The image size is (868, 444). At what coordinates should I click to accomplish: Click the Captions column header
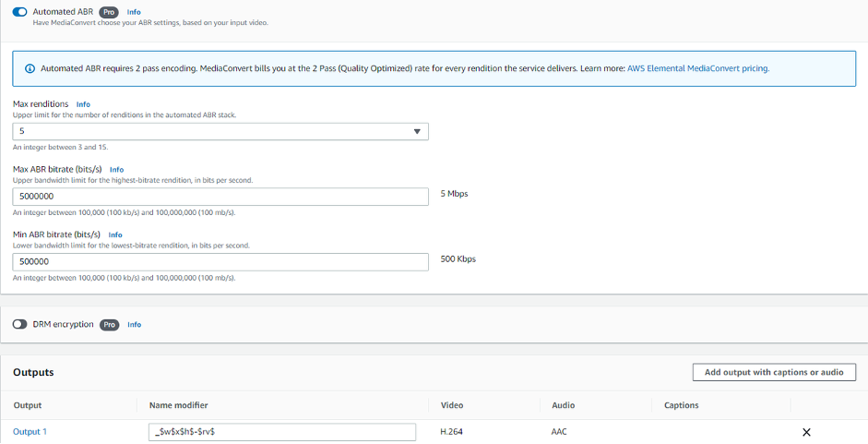pos(682,405)
